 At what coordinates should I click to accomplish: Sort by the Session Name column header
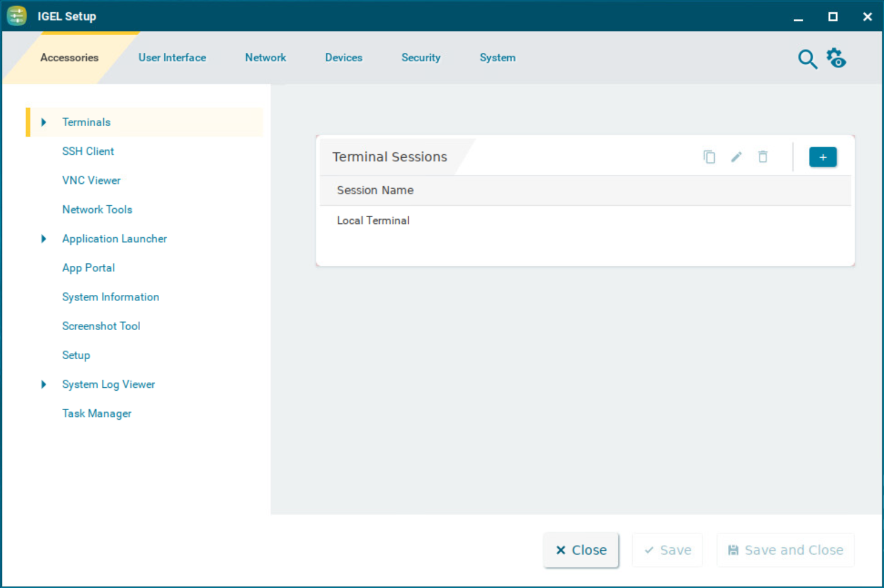pyautogui.click(x=375, y=191)
